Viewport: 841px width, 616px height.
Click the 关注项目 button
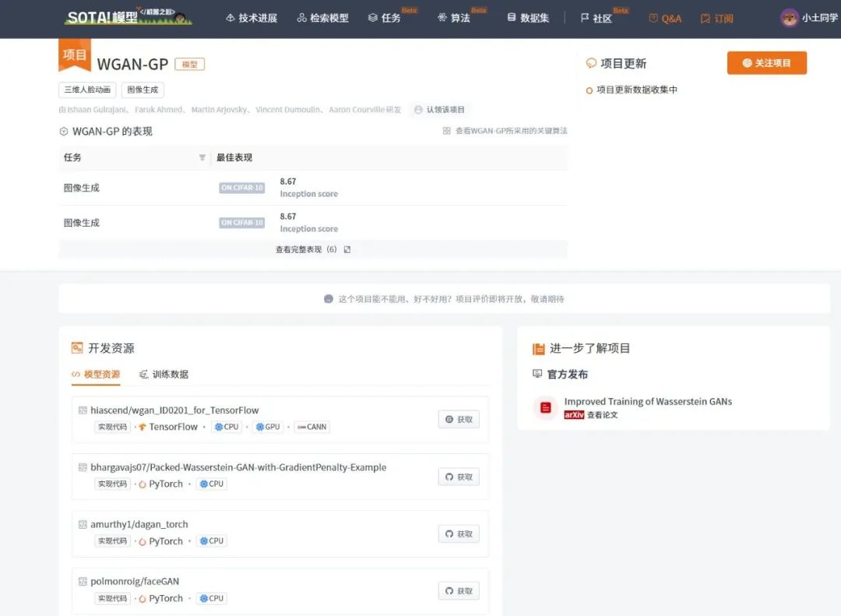point(766,63)
